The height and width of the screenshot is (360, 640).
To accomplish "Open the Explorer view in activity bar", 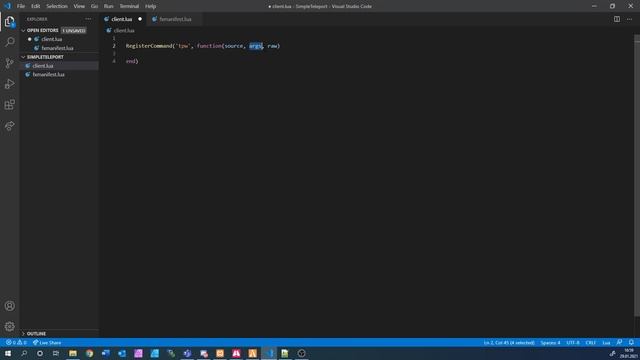I will [x=9, y=22].
